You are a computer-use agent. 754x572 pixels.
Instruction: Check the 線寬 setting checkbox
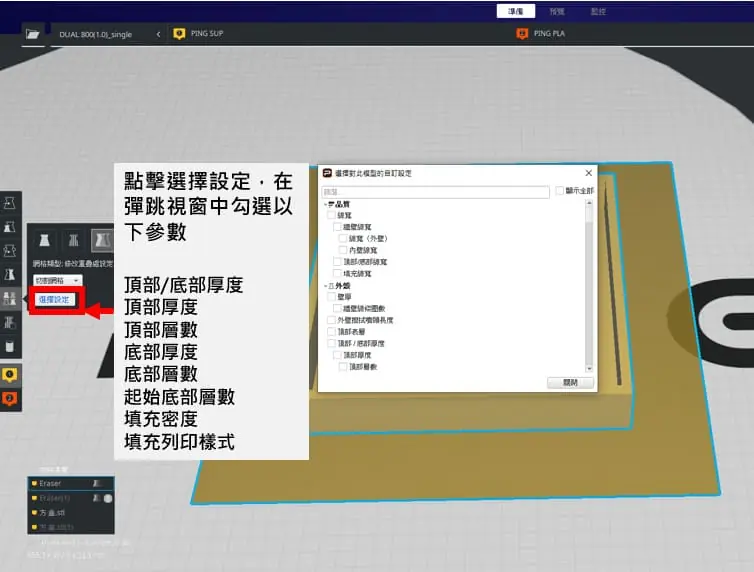coord(331,215)
